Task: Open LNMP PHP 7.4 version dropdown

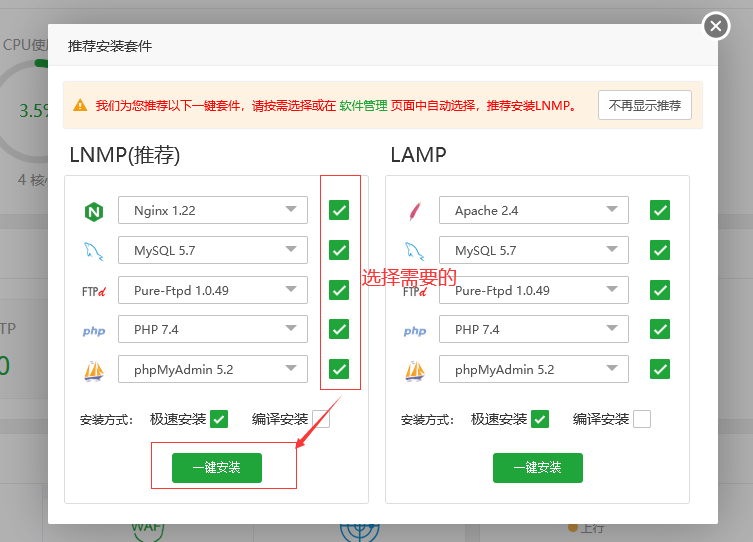Action: tap(213, 329)
